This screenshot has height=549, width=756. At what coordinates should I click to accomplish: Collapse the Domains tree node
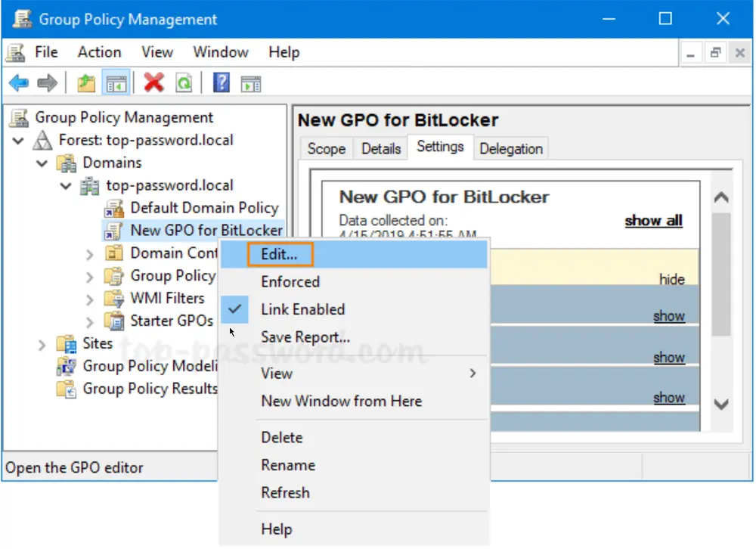click(42, 163)
